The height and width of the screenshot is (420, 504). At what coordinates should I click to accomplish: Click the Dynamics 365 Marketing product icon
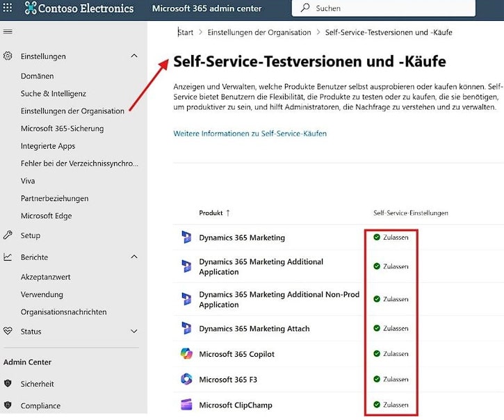[x=186, y=237]
